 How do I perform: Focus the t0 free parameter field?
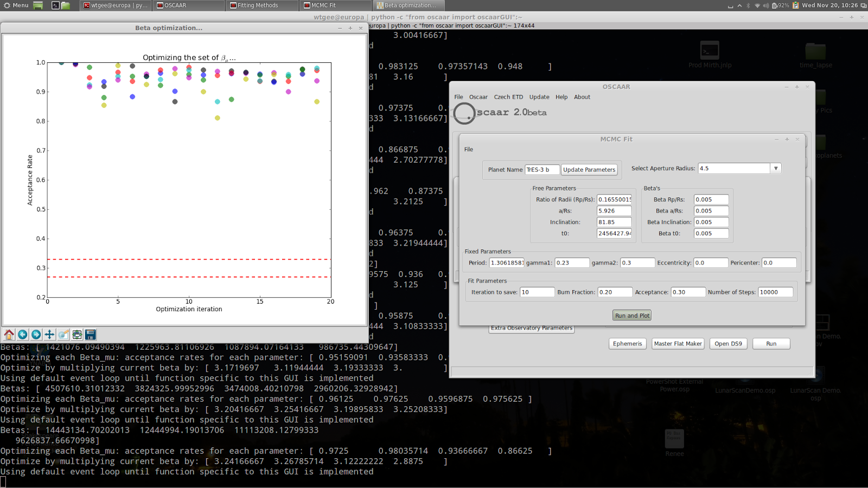614,234
